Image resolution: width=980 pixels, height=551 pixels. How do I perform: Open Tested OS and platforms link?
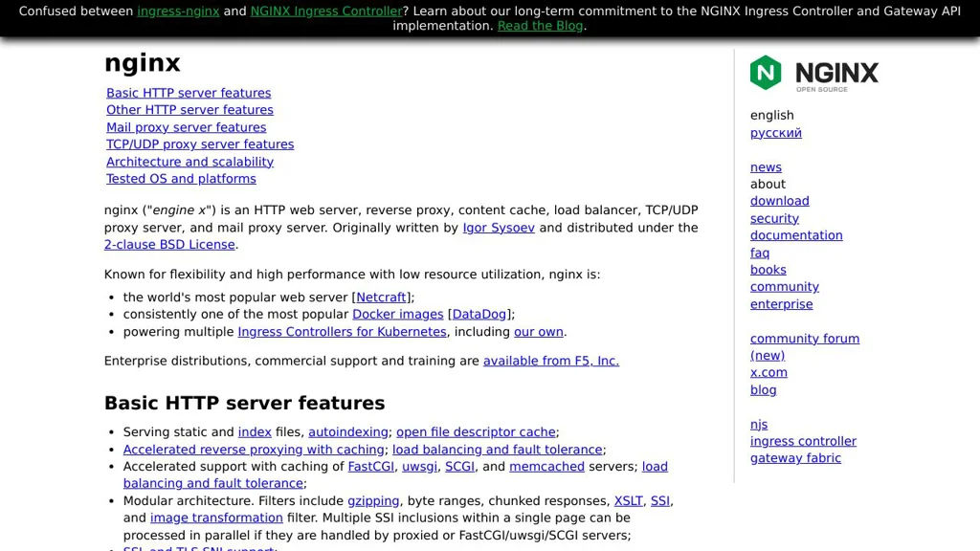pos(181,178)
